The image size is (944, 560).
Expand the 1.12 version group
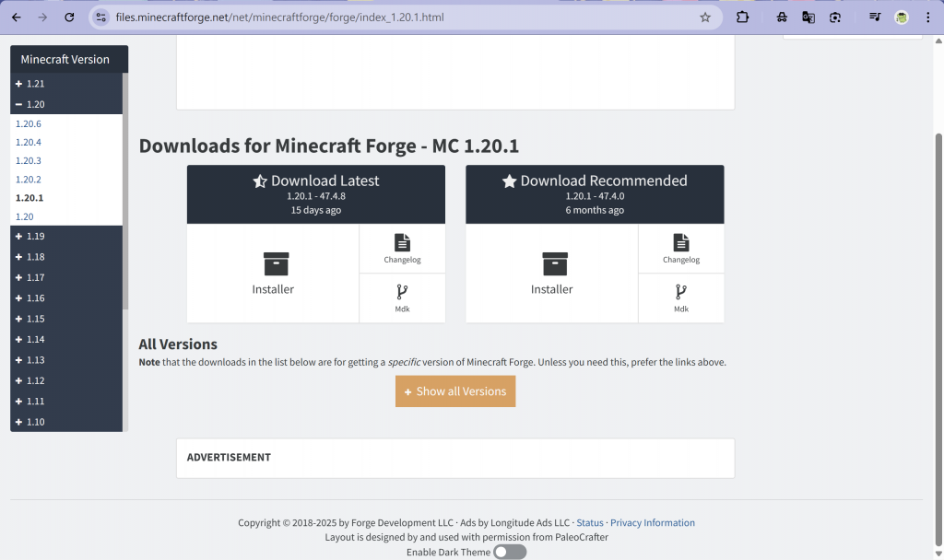(x=66, y=380)
